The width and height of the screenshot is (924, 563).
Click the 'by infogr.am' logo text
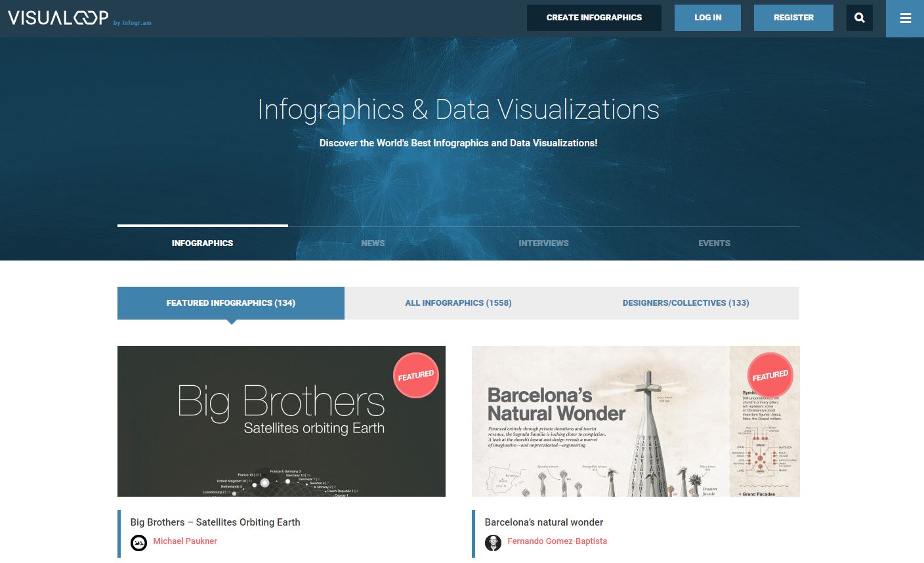132,23
